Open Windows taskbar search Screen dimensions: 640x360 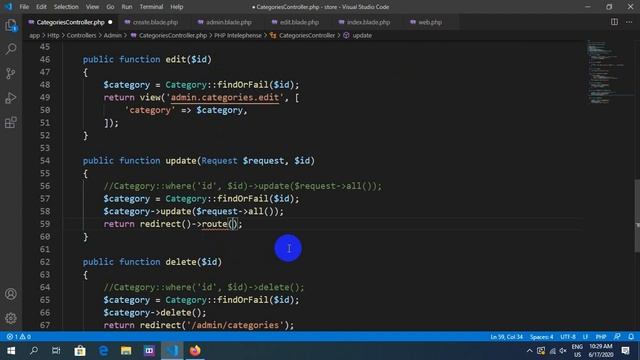tap(34, 351)
